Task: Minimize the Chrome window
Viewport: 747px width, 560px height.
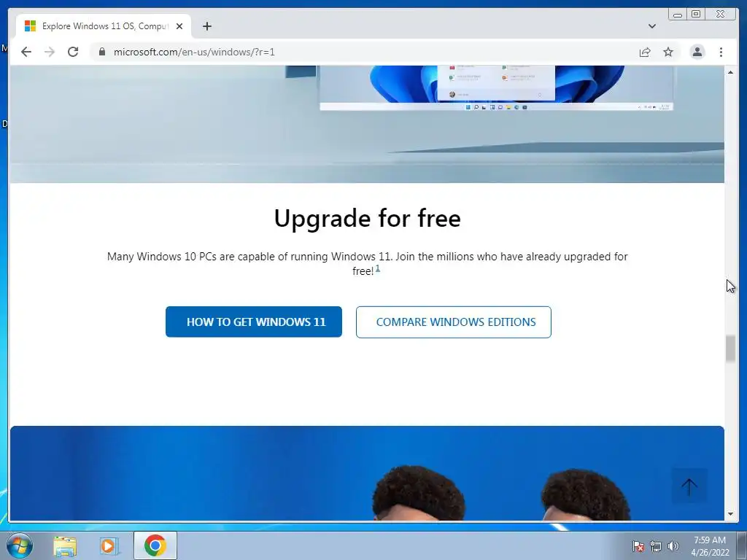Action: tap(678, 15)
